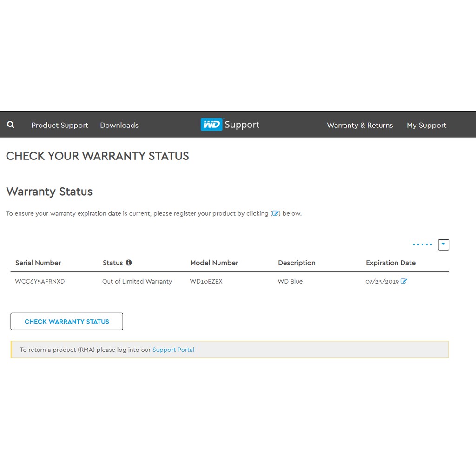Sort by Serial Number column header
This screenshot has height=476, width=476.
(x=38, y=263)
